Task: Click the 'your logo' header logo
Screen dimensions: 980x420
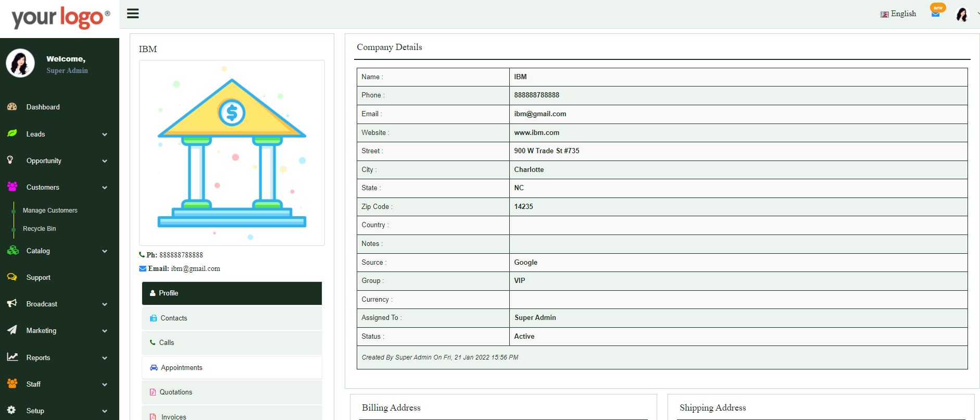Action: point(60,18)
